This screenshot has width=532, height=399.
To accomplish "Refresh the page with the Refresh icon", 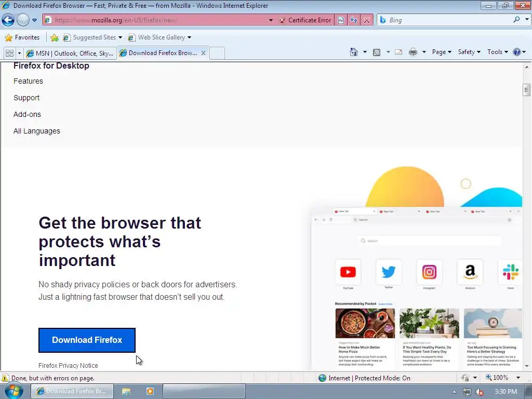I will tap(354, 20).
